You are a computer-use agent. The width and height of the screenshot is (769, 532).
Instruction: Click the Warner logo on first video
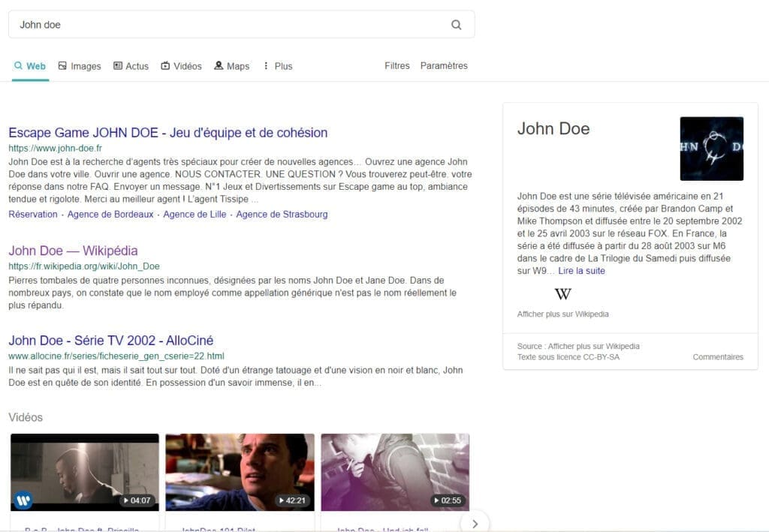click(x=23, y=500)
